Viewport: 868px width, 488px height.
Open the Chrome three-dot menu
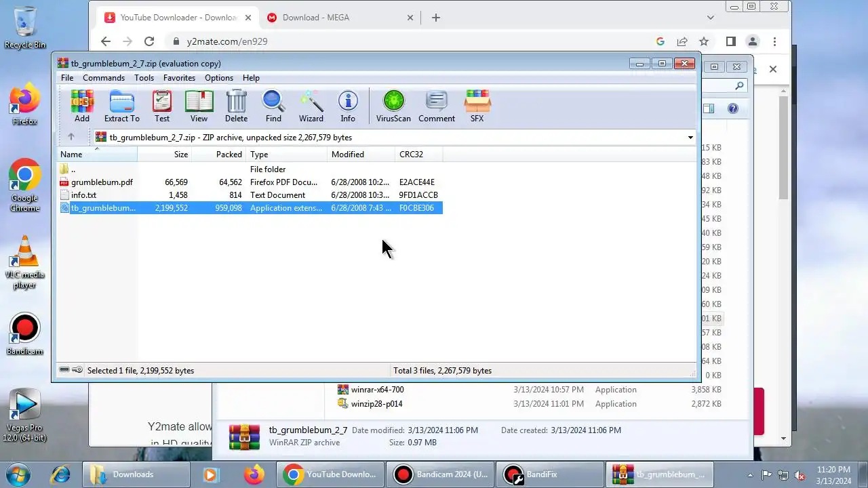pyautogui.click(x=774, y=41)
